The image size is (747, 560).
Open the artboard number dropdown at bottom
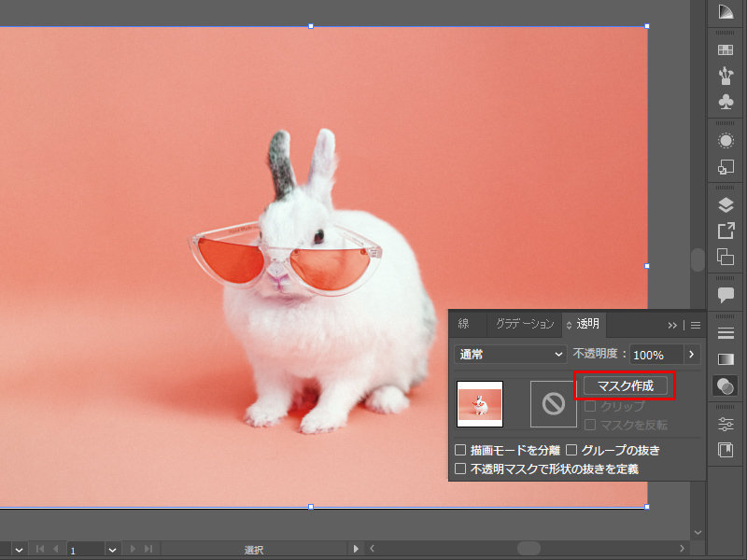[x=113, y=549]
